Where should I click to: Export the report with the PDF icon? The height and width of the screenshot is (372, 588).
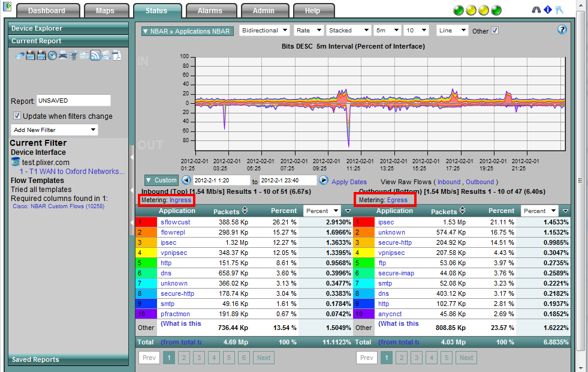(x=116, y=56)
